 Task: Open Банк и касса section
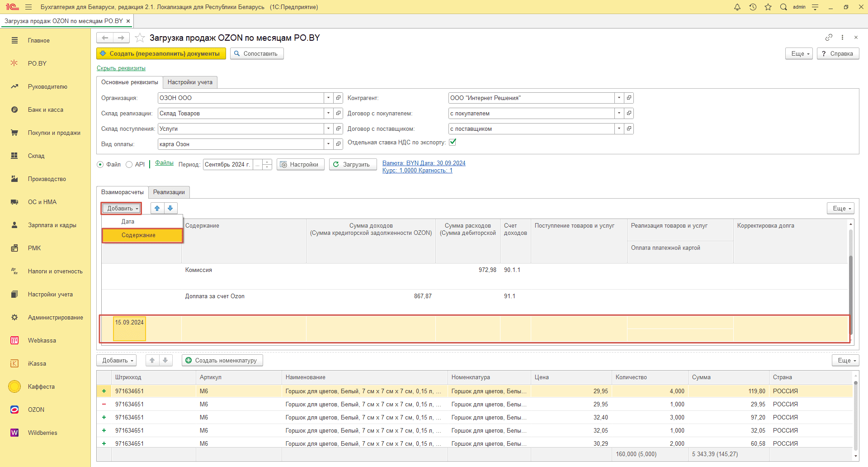pyautogui.click(x=46, y=110)
